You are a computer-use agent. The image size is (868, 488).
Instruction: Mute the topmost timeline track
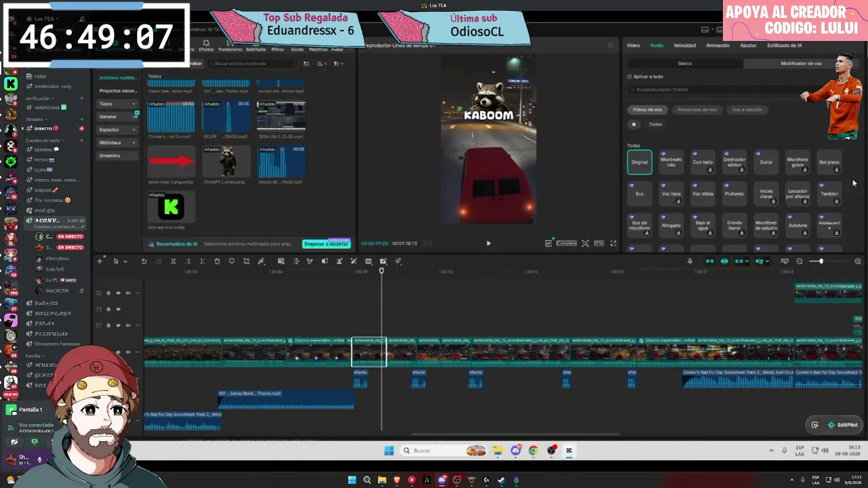point(127,293)
